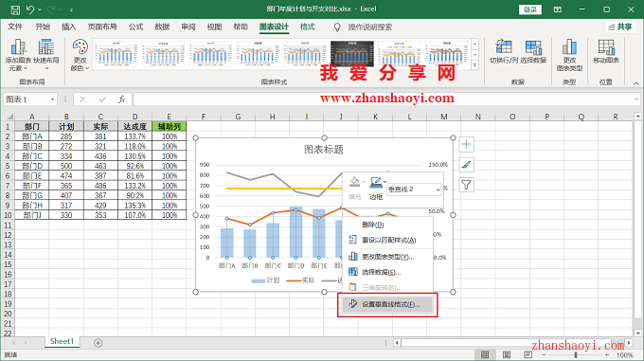Screen dimensions: 644x361
Task: Open the Name Box dropdown arrow
Action: pyautogui.click(x=53, y=99)
